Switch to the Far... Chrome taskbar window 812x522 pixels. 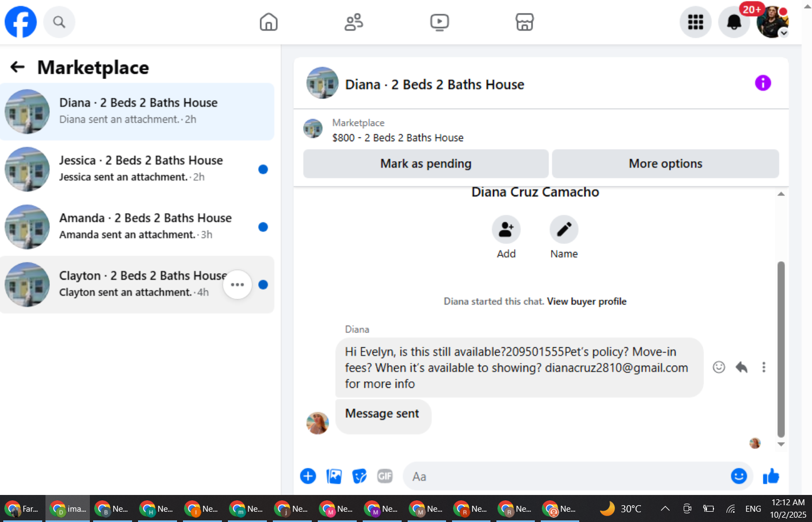point(22,508)
